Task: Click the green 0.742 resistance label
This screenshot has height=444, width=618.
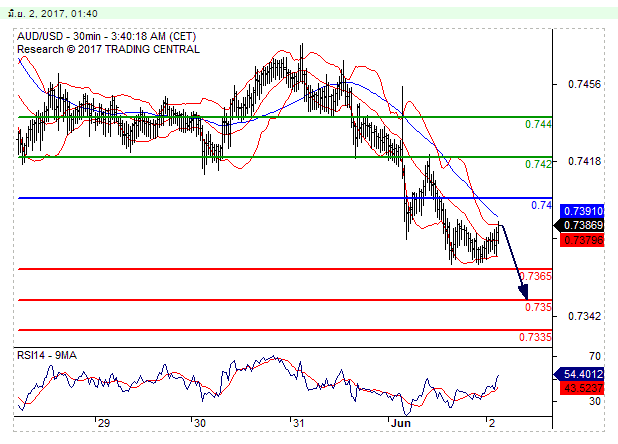Action: [x=538, y=164]
